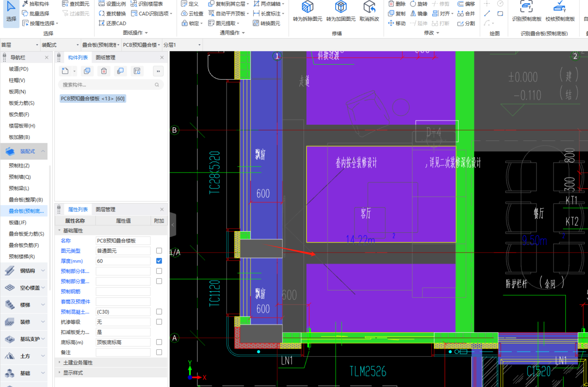
Task: Enable the 抗渗等级 attach checkbox
Action: pyautogui.click(x=159, y=322)
